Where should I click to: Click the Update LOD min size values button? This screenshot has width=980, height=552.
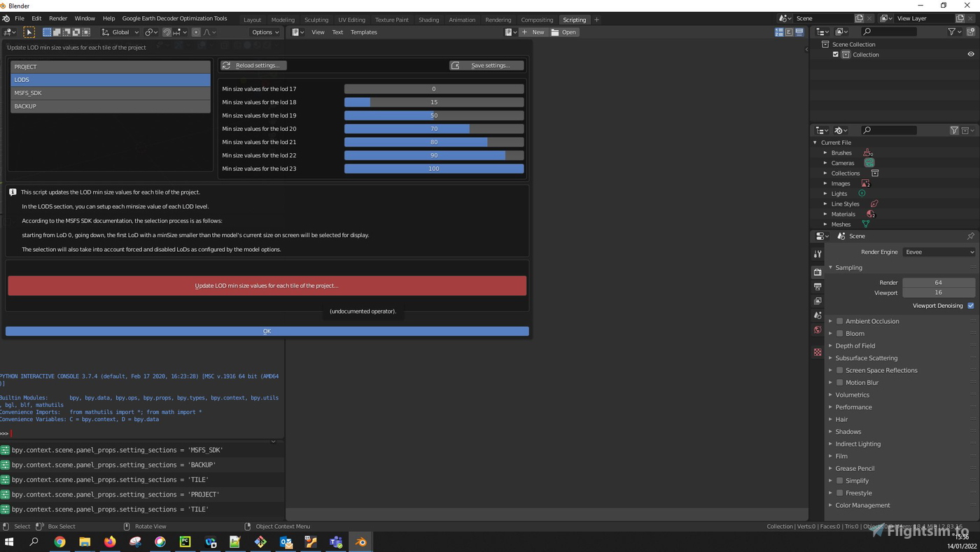click(267, 285)
